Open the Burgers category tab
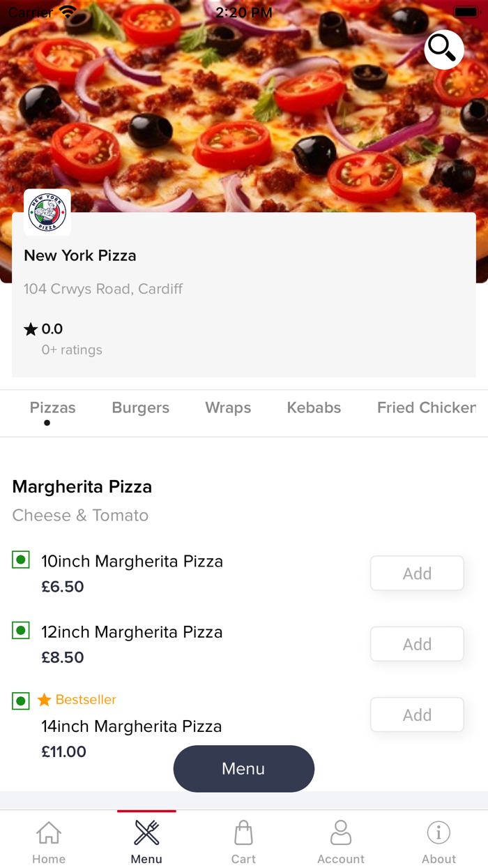 coord(140,407)
